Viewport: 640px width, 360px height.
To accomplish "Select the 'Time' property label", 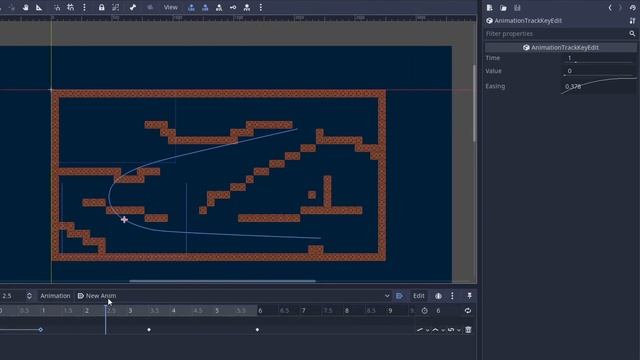I will click(492, 58).
